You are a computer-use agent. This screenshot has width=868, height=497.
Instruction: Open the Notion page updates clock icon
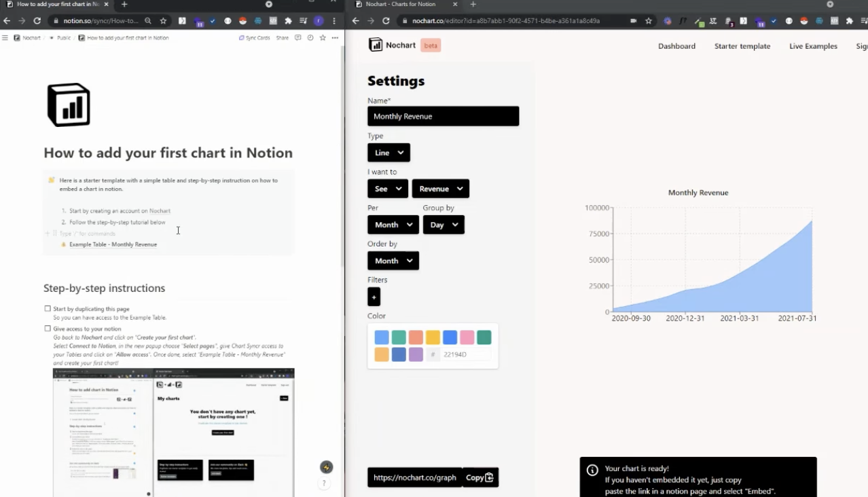point(310,38)
